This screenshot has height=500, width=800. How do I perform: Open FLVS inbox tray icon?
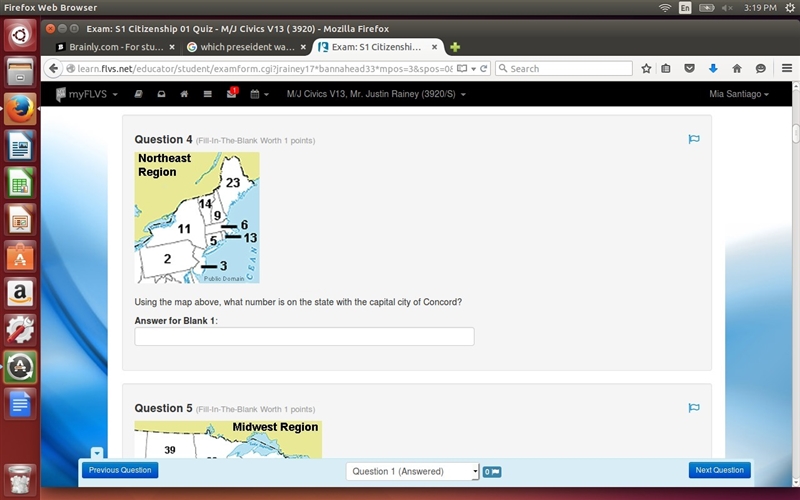(x=161, y=94)
